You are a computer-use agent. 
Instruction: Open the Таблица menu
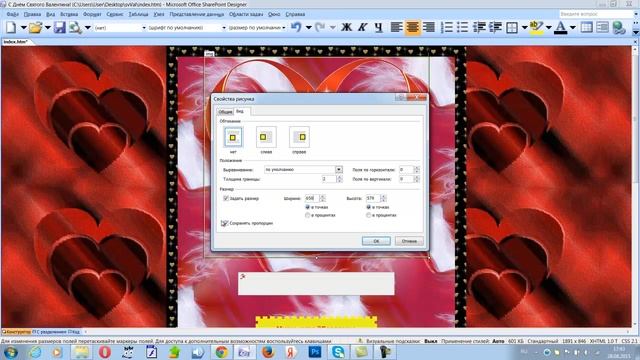tap(138, 14)
